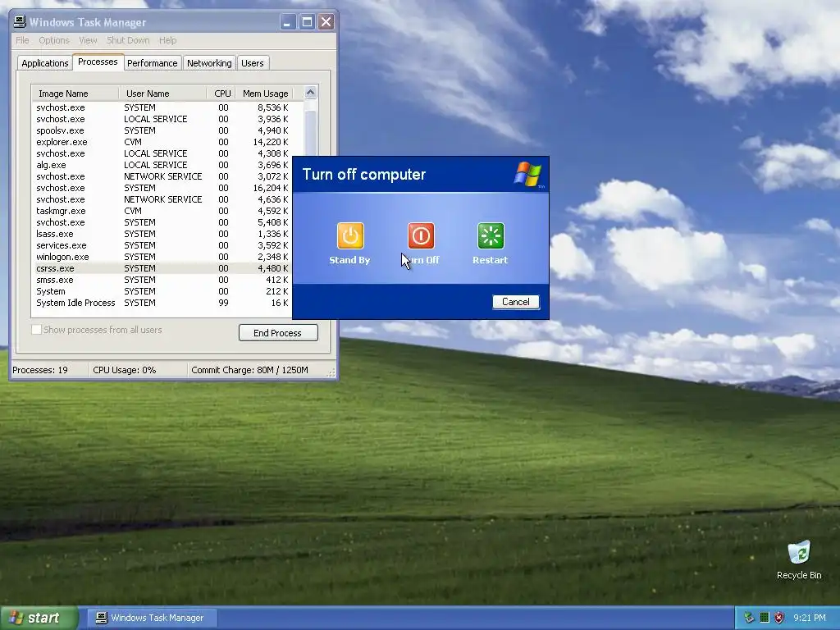Click Windows Task Manager taskbar button
Screen dimensions: 840x630
(152, 618)
